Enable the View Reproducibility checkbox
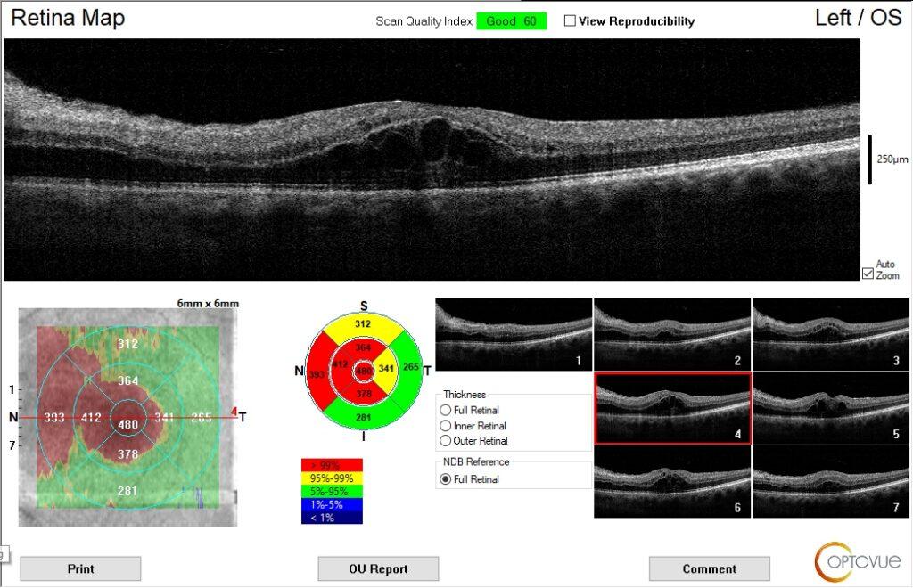Screen dimensions: 913x588 (570, 20)
